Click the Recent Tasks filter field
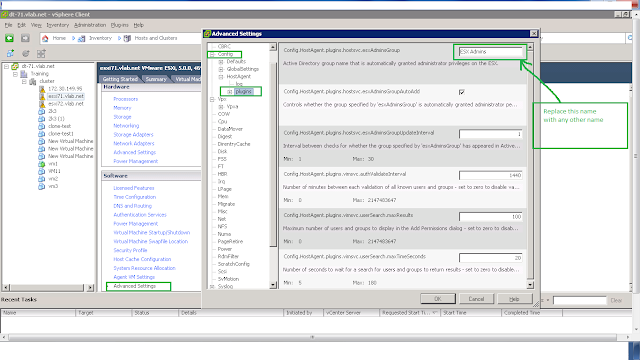 [580, 301]
